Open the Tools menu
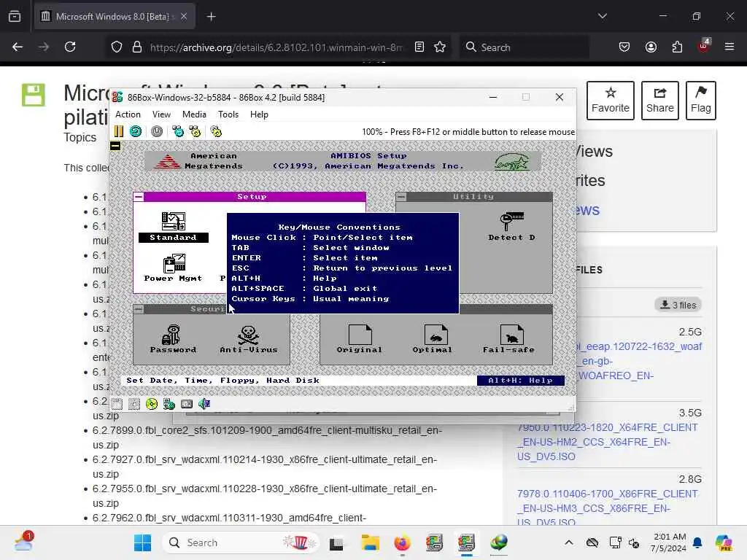 (228, 114)
